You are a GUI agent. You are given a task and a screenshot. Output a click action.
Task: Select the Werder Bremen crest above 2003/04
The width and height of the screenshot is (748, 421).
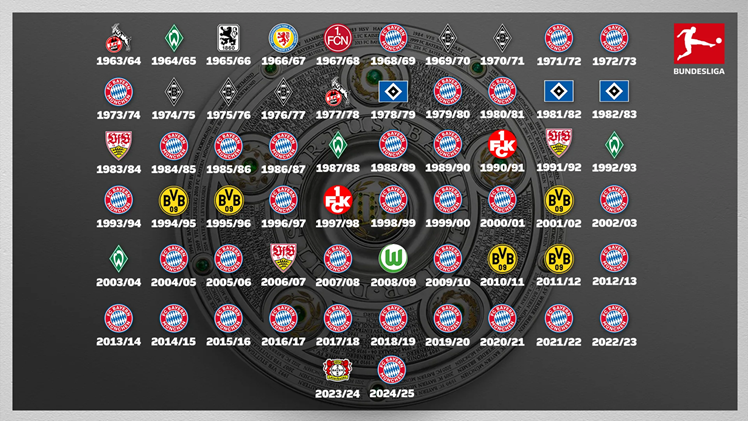coord(118,259)
